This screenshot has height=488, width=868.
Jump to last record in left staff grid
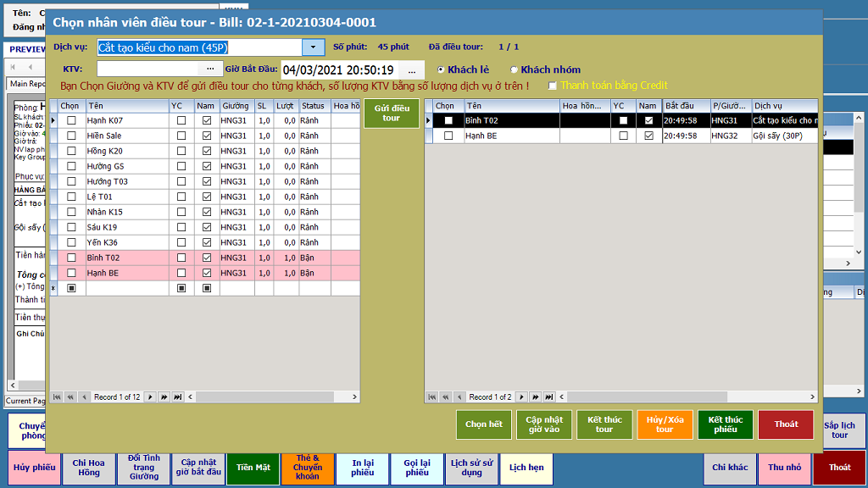pyautogui.click(x=177, y=396)
